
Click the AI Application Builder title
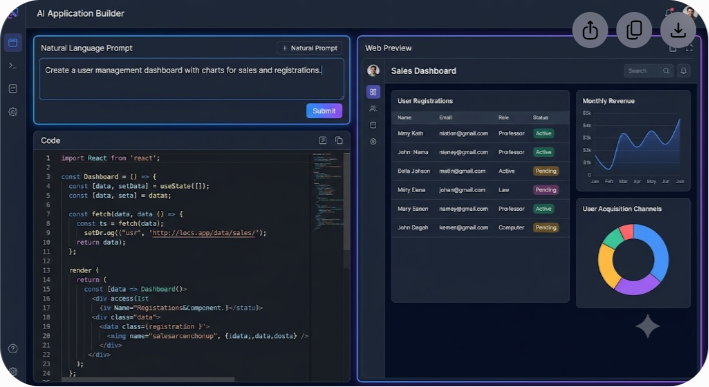pyautogui.click(x=80, y=14)
